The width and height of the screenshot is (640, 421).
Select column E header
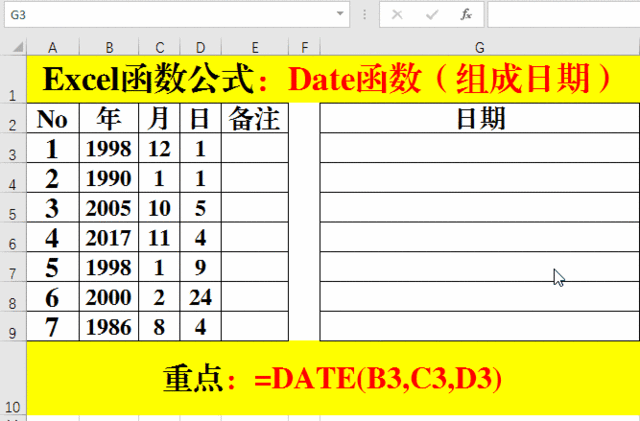pyautogui.click(x=255, y=47)
